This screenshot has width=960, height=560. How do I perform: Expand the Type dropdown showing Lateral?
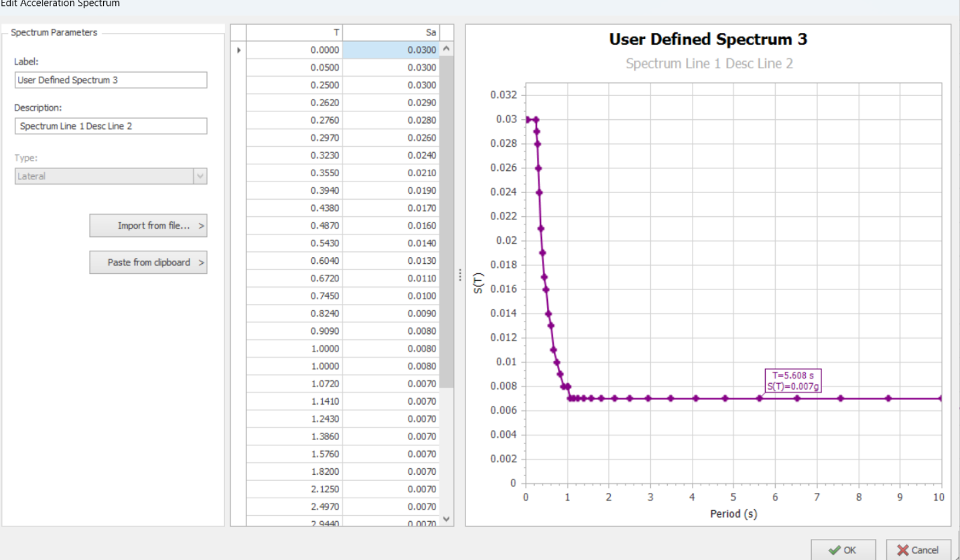click(x=200, y=176)
